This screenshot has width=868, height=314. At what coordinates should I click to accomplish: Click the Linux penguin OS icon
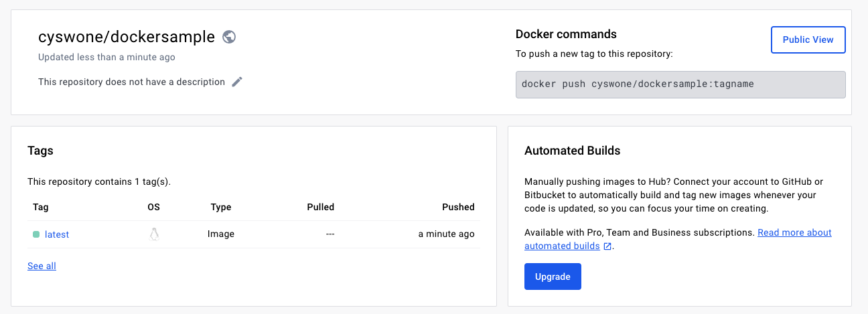[154, 234]
